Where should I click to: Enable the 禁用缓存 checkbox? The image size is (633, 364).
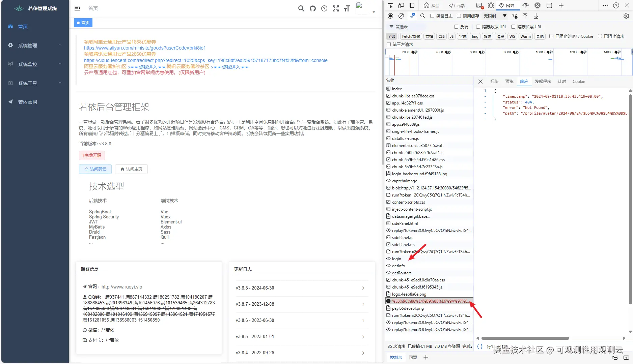pos(459,16)
